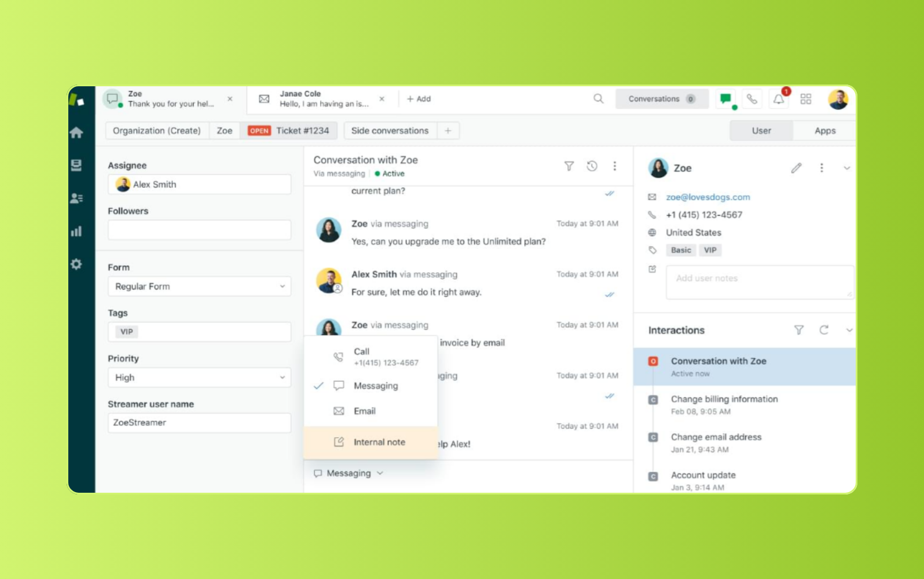Screen dimensions: 924x579
Task: Edit Zoe's profile with pencil icon
Action: click(797, 168)
